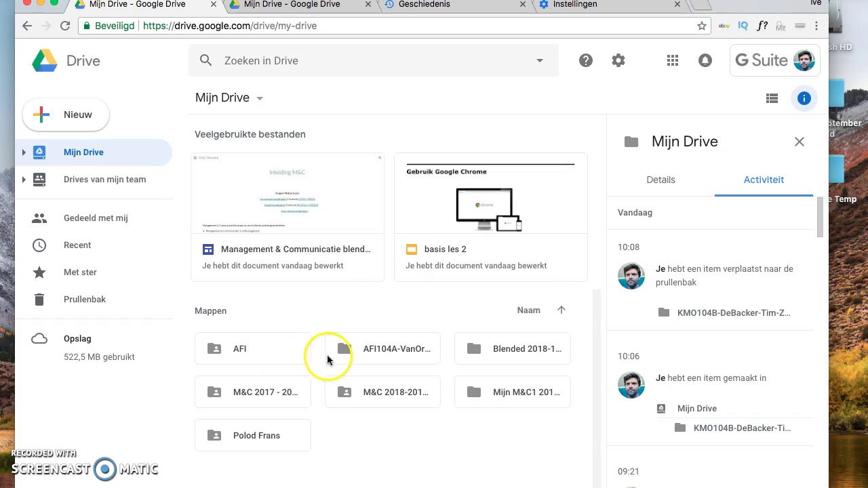This screenshot has width=868, height=488.
Task: Open Gedeeld met mij
Action: pyautogui.click(x=96, y=218)
